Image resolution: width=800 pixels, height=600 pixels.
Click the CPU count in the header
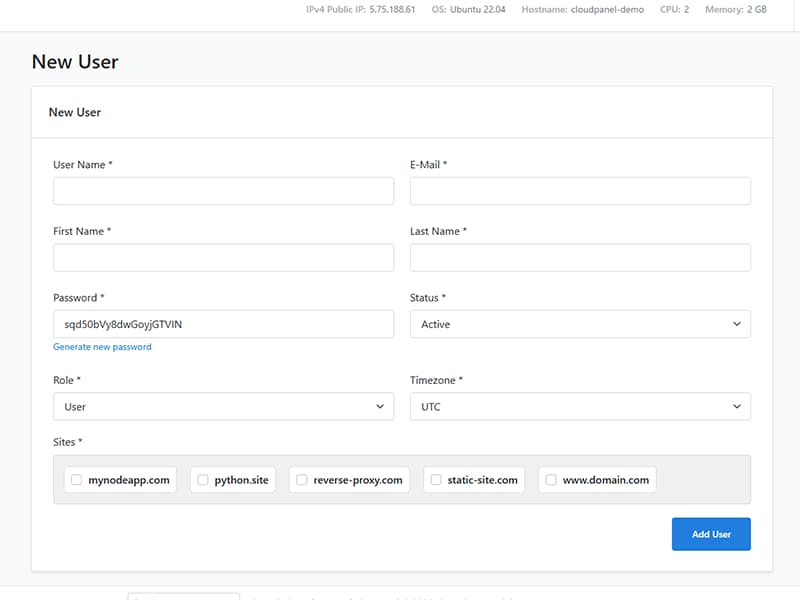[x=686, y=9]
